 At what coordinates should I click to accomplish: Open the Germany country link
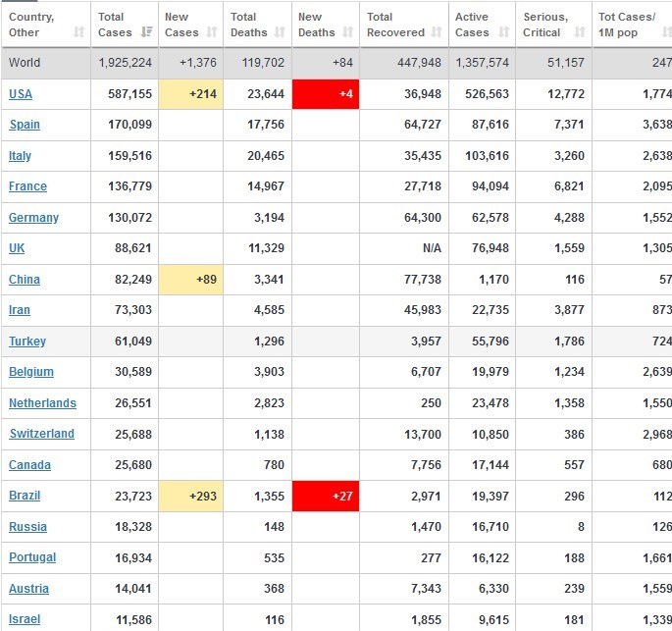[x=33, y=218]
